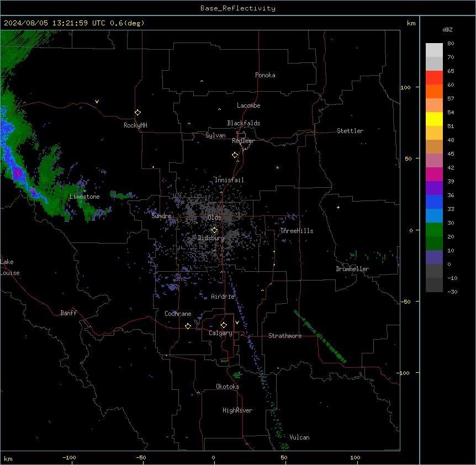The width and height of the screenshot is (476, 465).
Task: Select the magenta legend band between 42 and 39
Action: tap(434, 174)
